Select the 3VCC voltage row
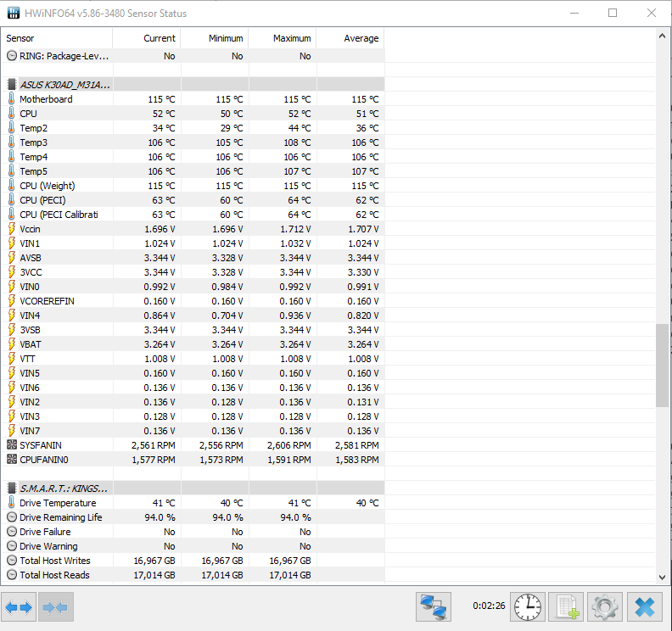Viewport: 672px width, 631px height. 193,272
